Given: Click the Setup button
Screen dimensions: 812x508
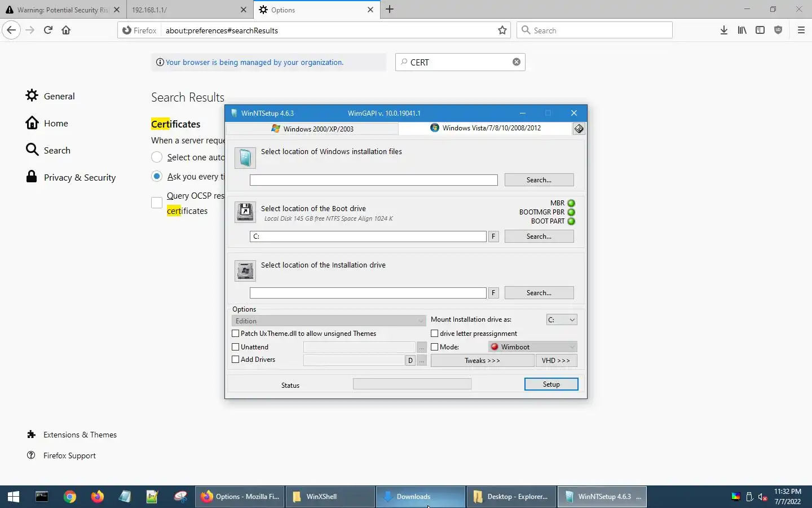Looking at the screenshot, I should pos(551,384).
